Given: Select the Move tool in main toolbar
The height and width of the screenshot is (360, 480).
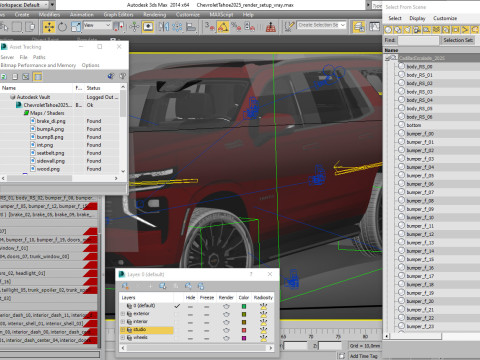Looking at the screenshot, I should point(49,27).
